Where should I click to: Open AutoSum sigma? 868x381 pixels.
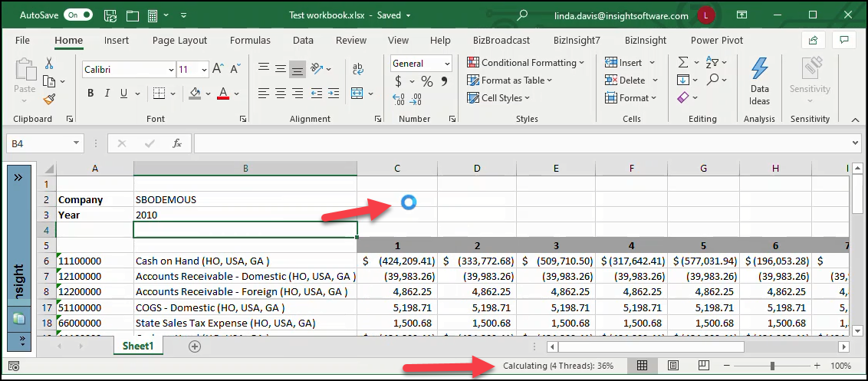[x=683, y=63]
